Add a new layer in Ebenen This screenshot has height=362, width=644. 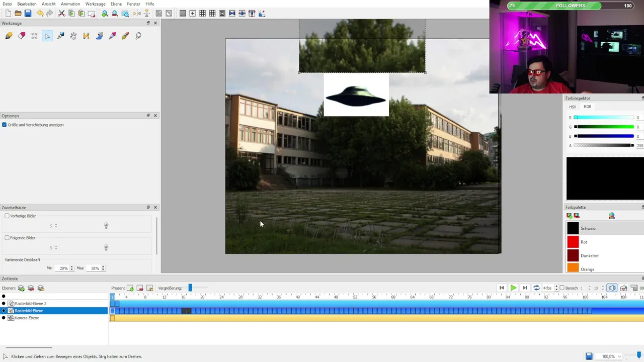21,288
